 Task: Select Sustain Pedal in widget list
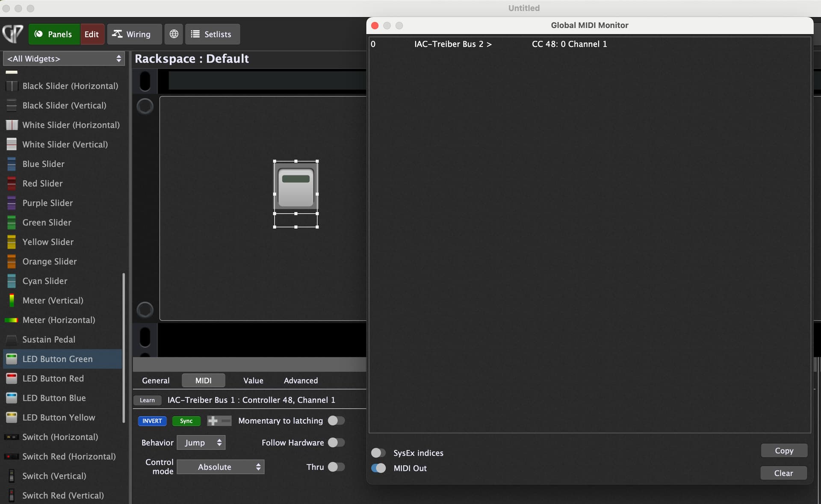(63, 339)
